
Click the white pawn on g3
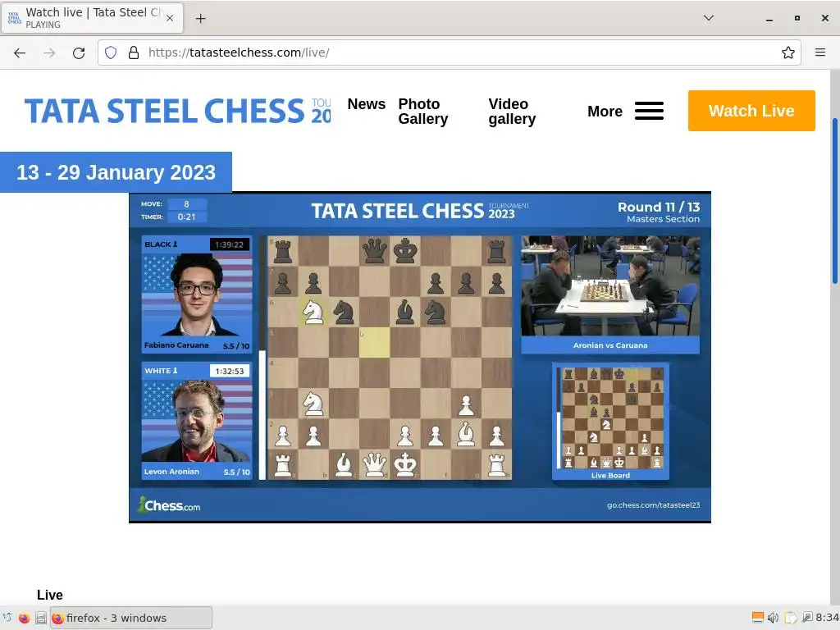point(466,404)
